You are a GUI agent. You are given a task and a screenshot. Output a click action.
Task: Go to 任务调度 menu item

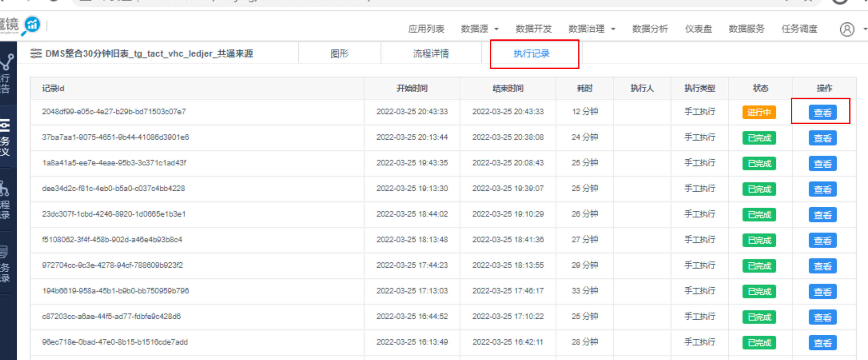tap(799, 29)
